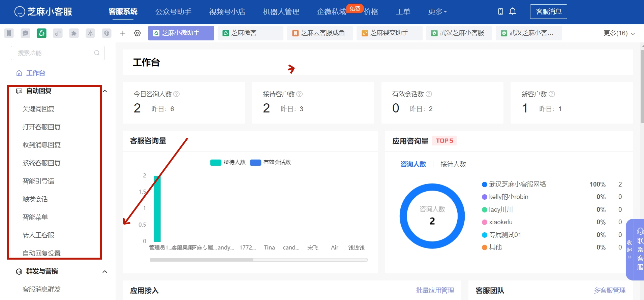
Task: Open the app settings gear icon
Action: pos(137,33)
